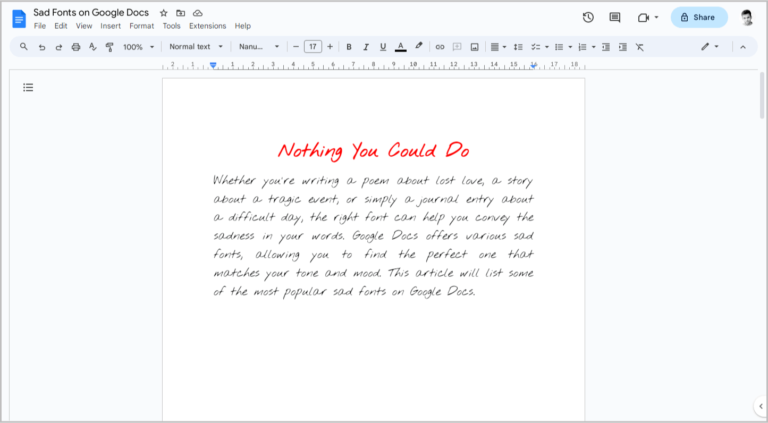
Task: Decrease font size with minus button
Action: (x=295, y=47)
